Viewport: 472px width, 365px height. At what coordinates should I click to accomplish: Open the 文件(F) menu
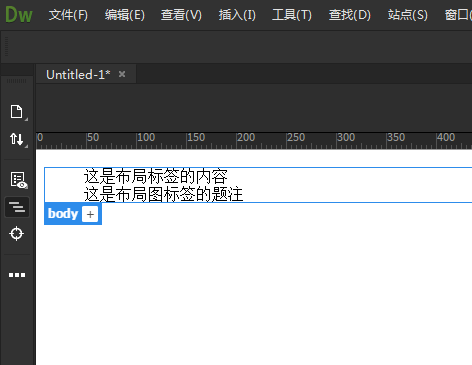pyautogui.click(x=68, y=15)
